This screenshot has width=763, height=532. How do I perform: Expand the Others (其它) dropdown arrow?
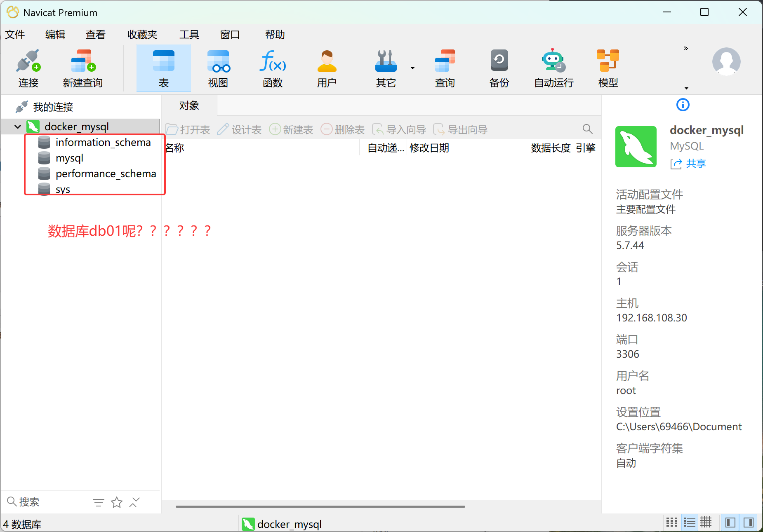coord(412,68)
